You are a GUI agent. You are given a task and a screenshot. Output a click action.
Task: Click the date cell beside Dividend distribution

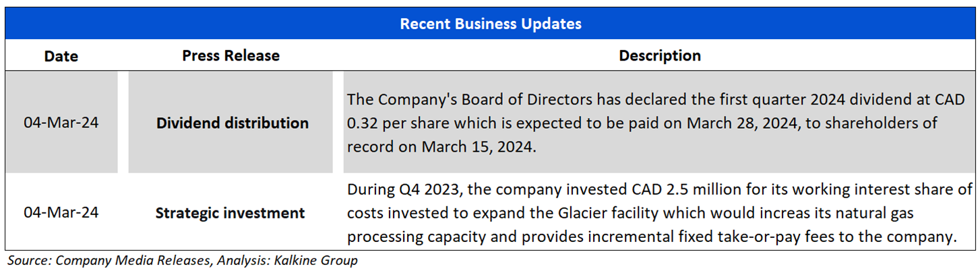61,123
